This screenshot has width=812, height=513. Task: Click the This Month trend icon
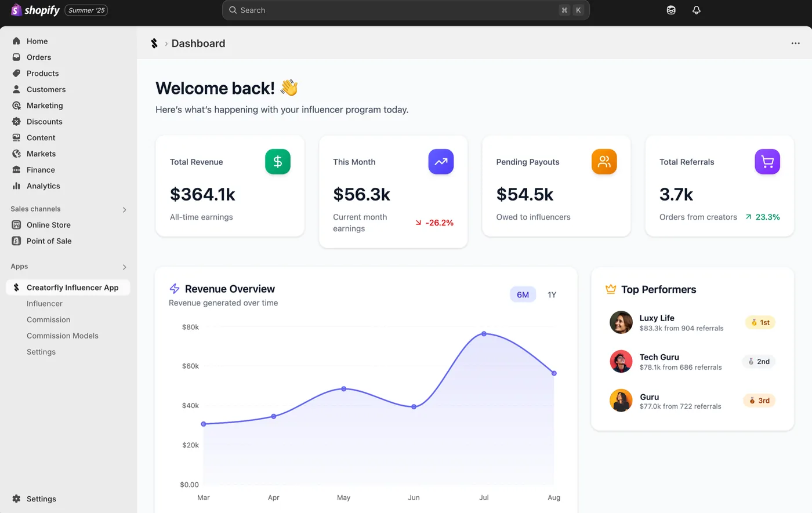(441, 162)
